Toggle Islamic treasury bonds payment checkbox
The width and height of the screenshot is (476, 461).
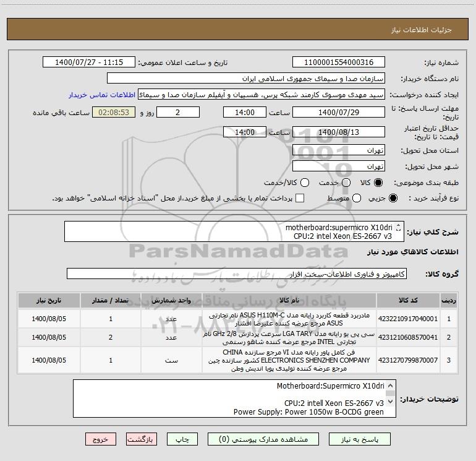(300, 198)
